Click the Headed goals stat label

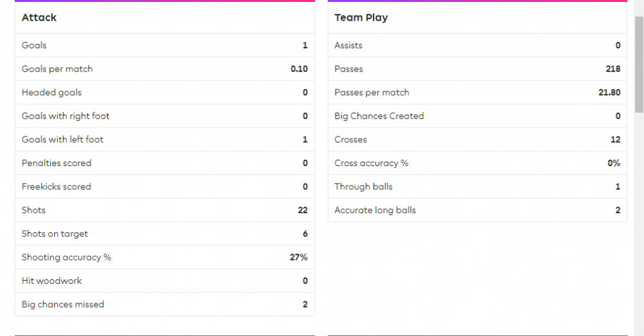(x=52, y=93)
